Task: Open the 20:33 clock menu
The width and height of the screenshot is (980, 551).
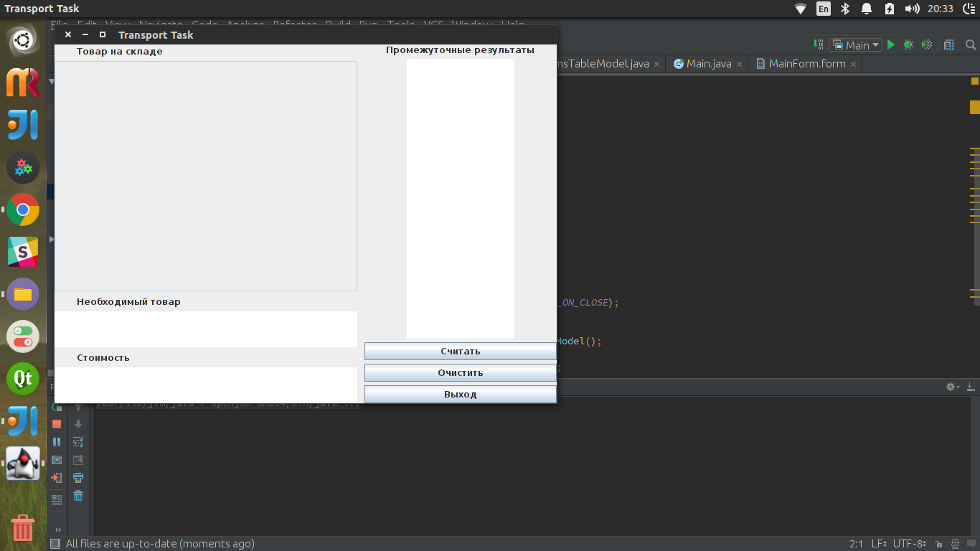Action: [941, 9]
